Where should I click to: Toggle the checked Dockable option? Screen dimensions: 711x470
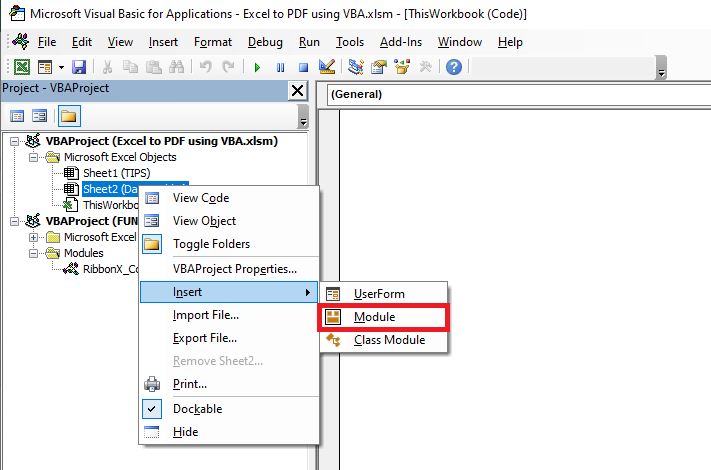pyautogui.click(x=229, y=409)
